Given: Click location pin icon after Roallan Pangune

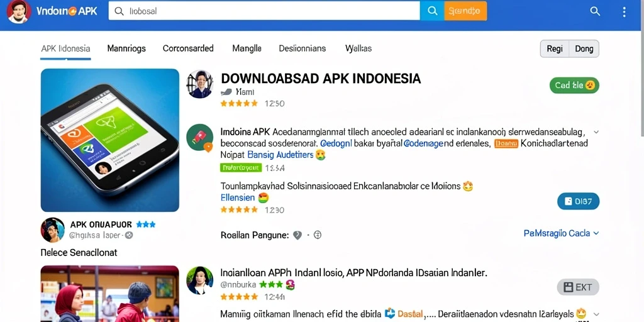Looking at the screenshot, I should tap(297, 235).
